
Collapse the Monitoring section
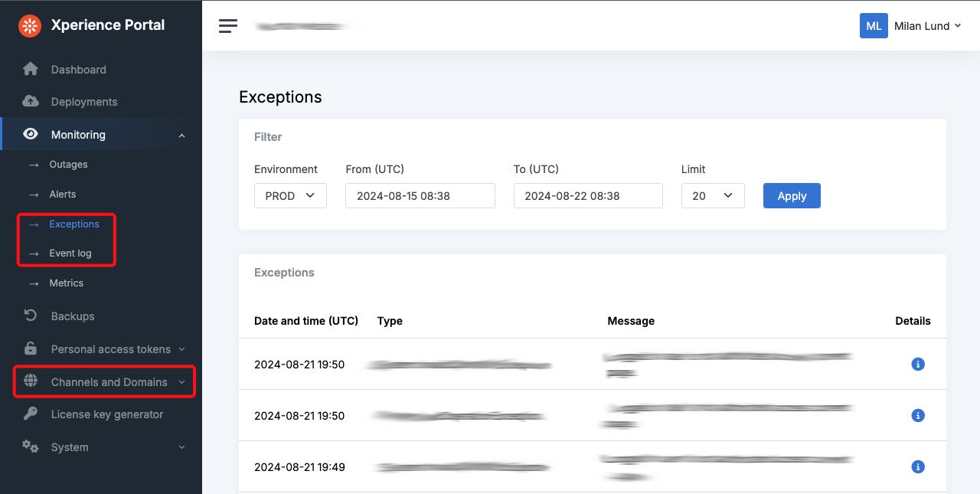[181, 136]
